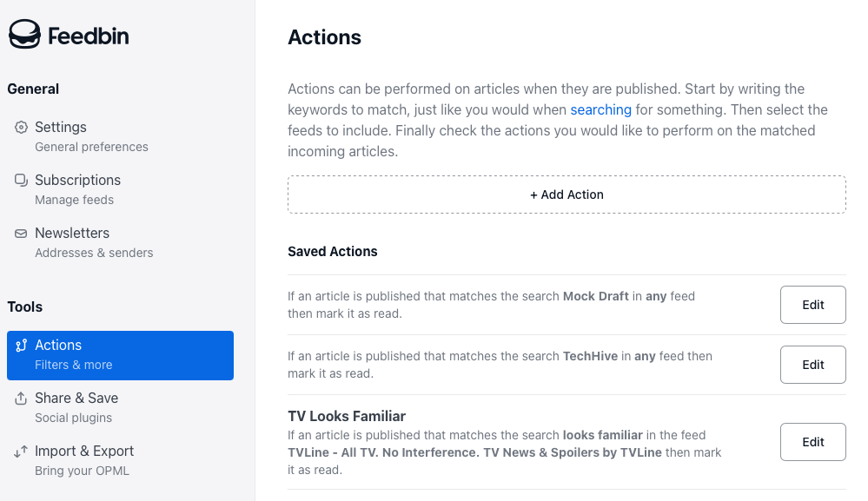Click the TechHive search term

tap(590, 356)
